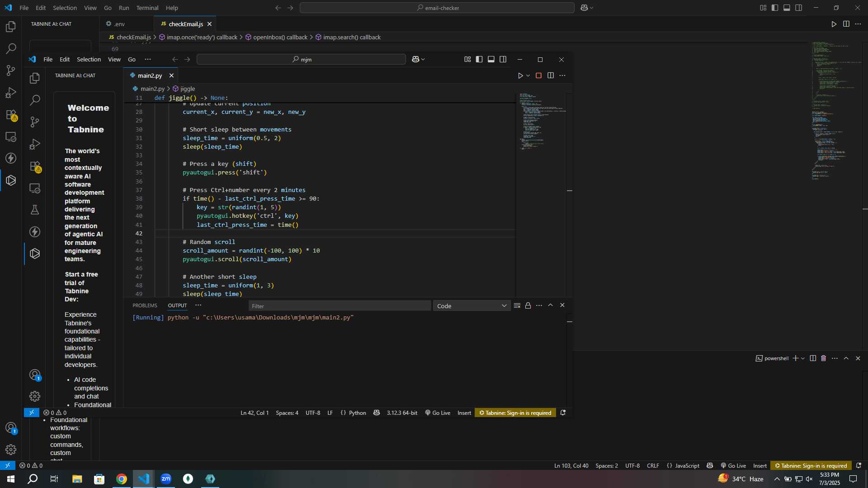Split terminal in back window panel
868x488 pixels.
click(813, 358)
